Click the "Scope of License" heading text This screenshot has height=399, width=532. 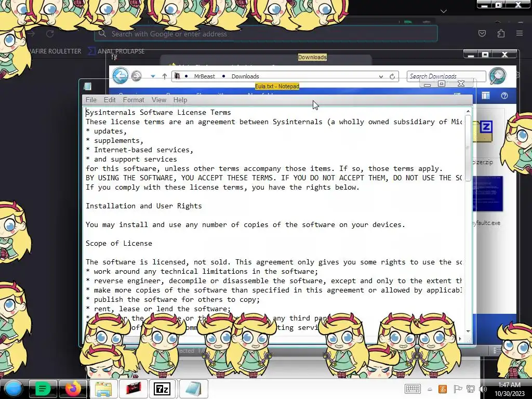coord(119,243)
